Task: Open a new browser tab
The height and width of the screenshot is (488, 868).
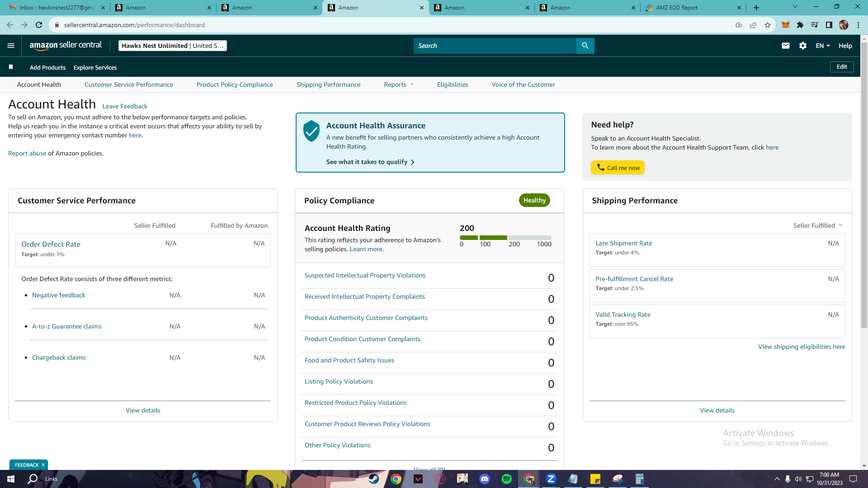Action: coord(756,8)
